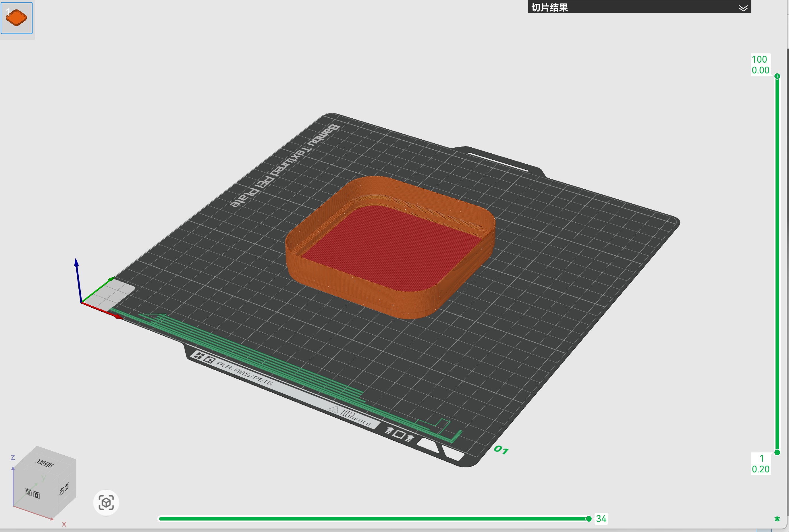789x532 pixels.
Task: Select the plate 1 thumbnail
Action: [17, 18]
